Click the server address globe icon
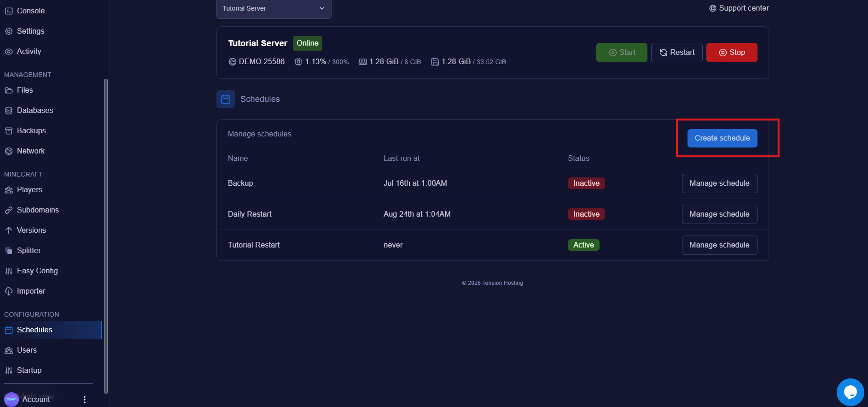868x407 pixels. 233,62
